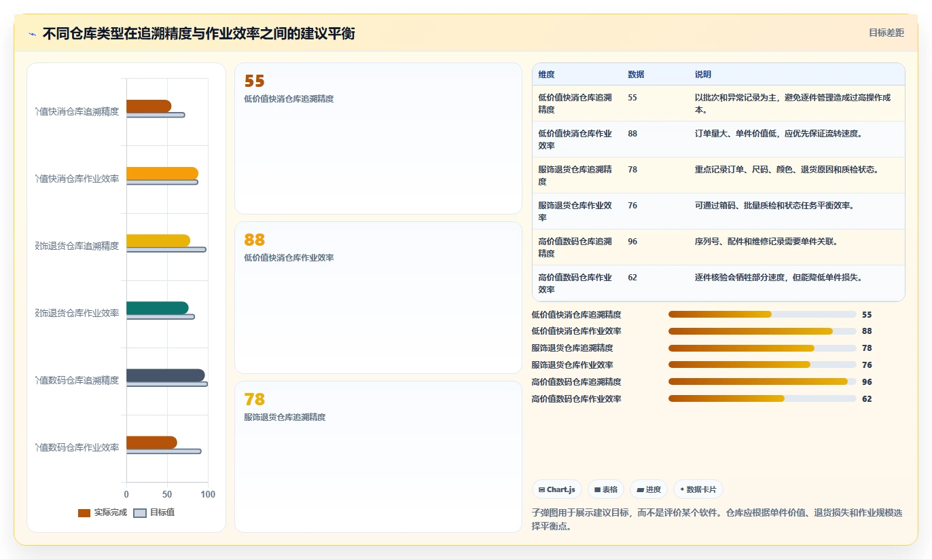Screen dimensions: 932x560
Task: Click the footnote starting 子弹图用于展示建议目标
Action: click(717, 519)
